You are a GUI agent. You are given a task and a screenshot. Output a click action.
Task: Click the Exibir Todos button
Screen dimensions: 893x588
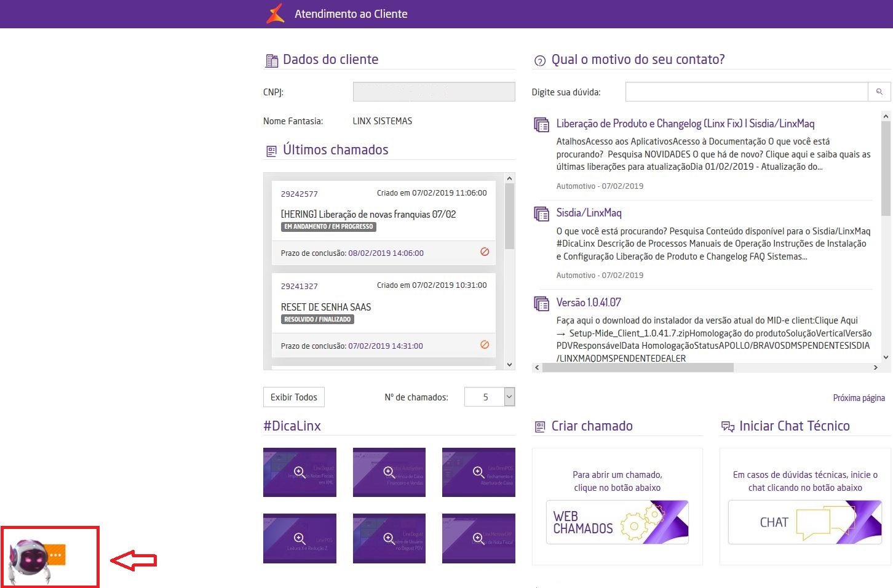click(x=294, y=397)
